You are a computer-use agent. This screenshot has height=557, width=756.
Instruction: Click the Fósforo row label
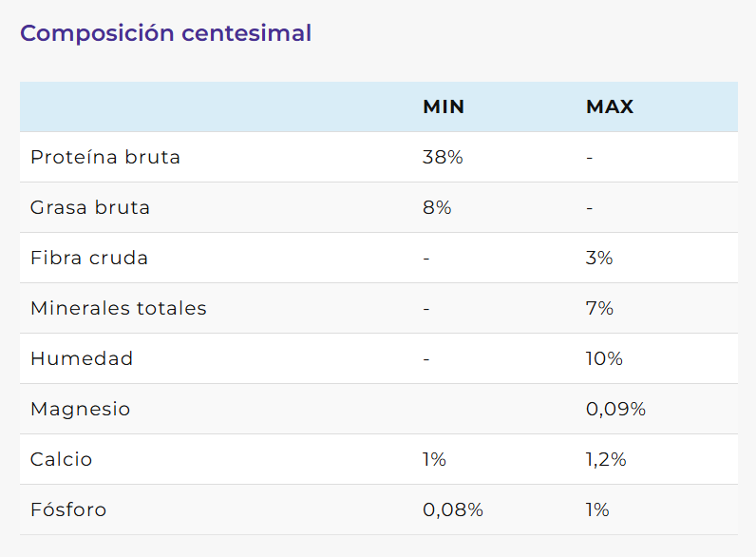(x=68, y=510)
